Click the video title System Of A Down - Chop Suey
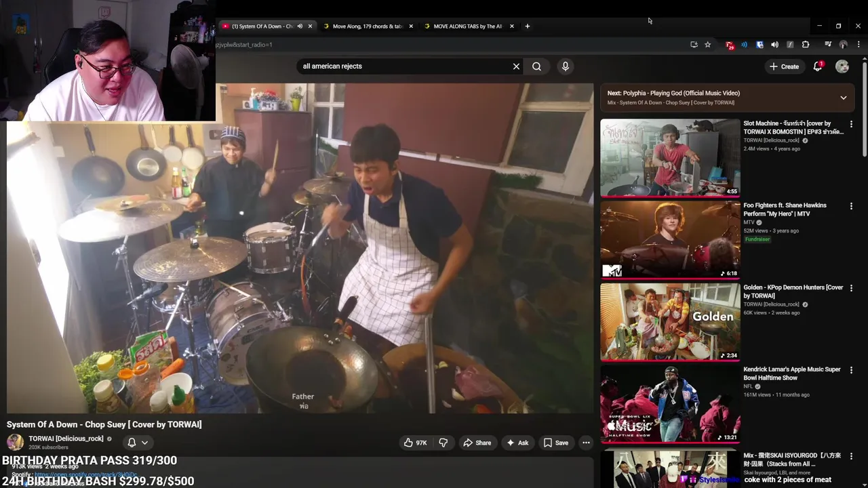The height and width of the screenshot is (488, 868). (104, 424)
